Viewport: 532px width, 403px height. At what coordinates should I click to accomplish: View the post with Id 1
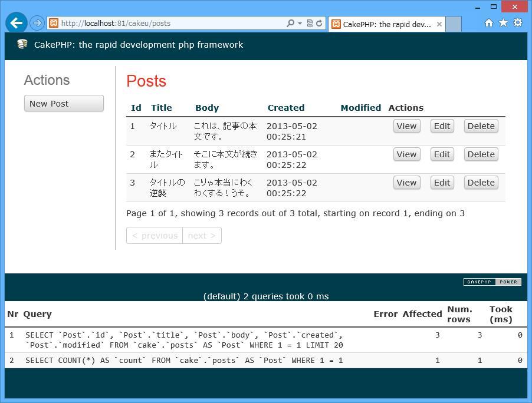click(406, 126)
